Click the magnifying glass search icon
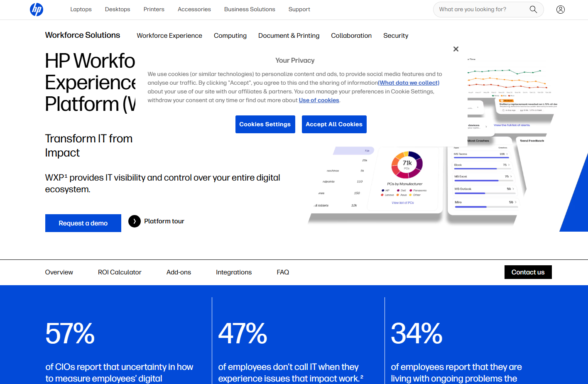Screen dimensions: 588x384 point(533,9)
